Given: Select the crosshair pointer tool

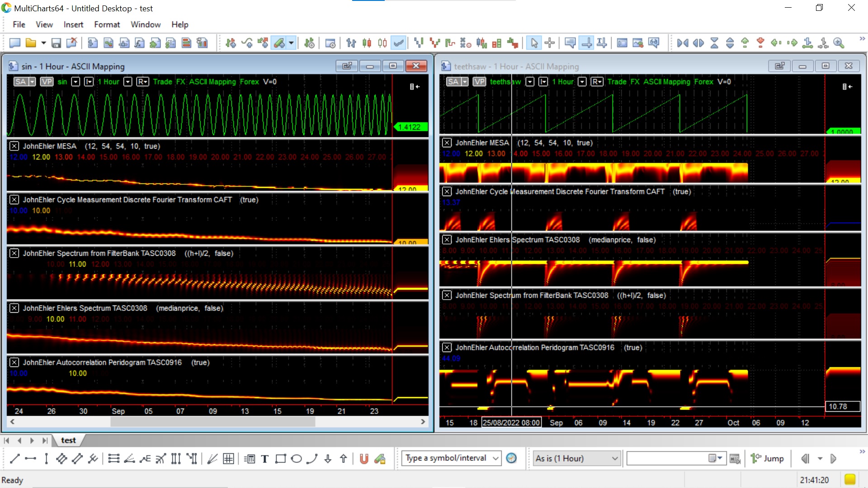Looking at the screenshot, I should pos(550,43).
